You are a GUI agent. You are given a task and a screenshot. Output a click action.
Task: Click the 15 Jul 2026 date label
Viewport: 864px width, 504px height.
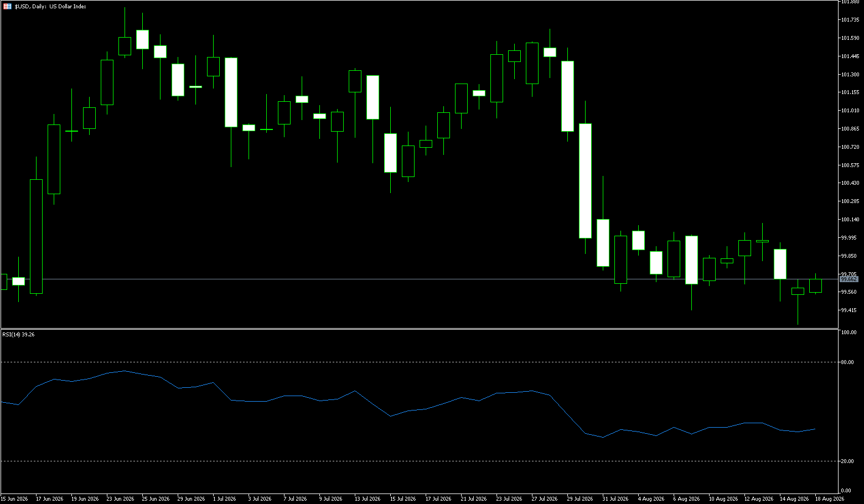coord(403,499)
